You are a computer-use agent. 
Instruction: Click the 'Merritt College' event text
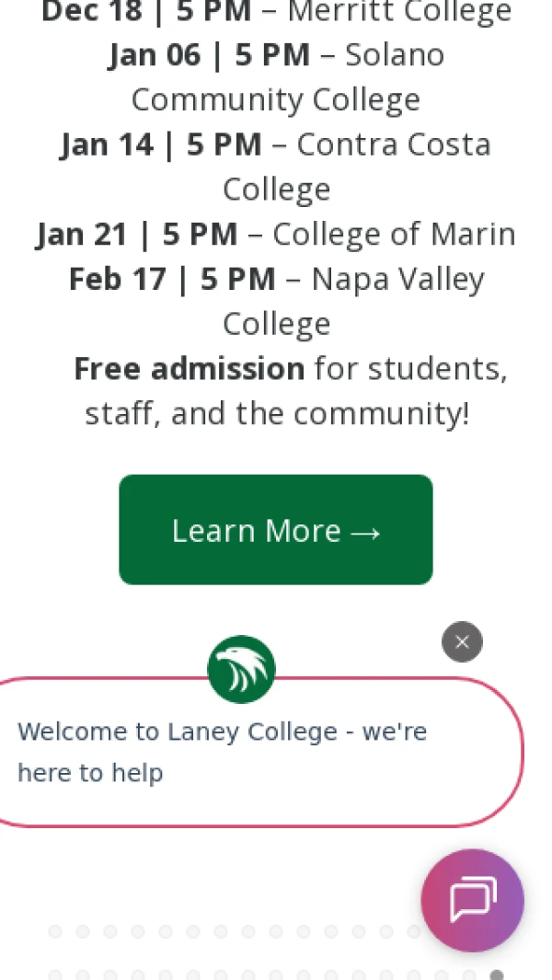coord(399,13)
